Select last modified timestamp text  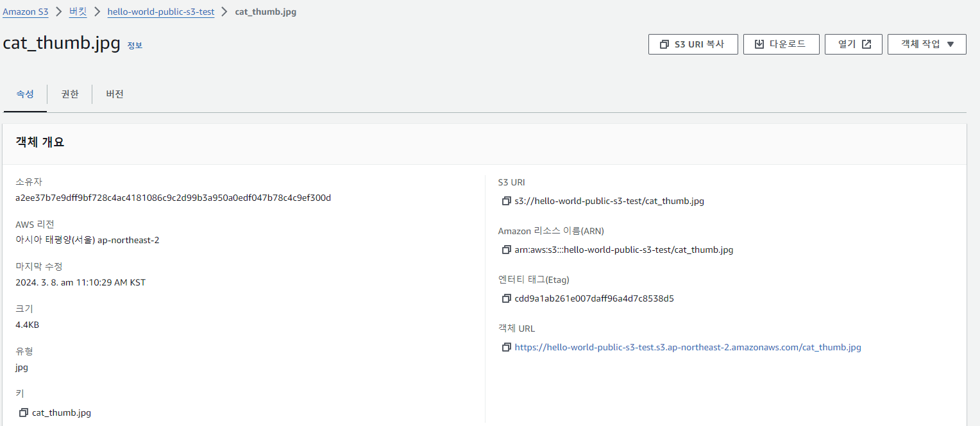point(80,282)
